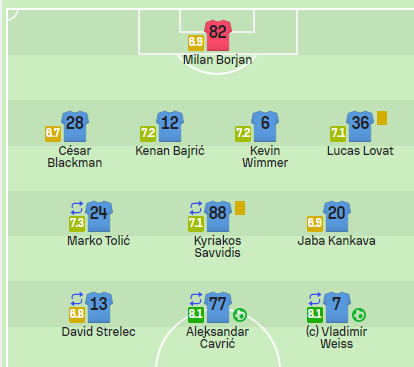
Task: Select Kenan Bajrić's number 12 jersey
Action: [170, 126]
